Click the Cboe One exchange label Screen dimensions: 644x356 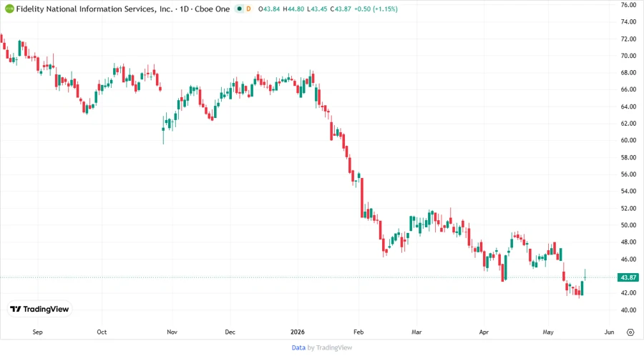(212, 9)
